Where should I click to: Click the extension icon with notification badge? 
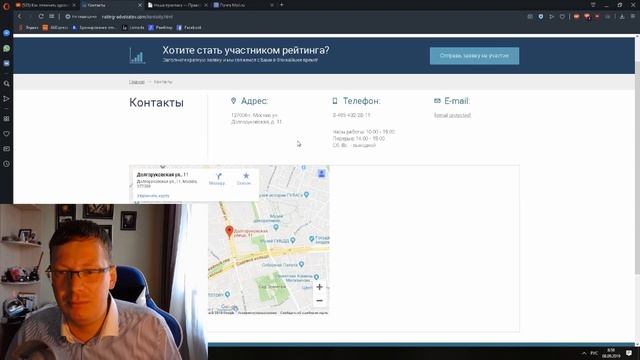(587, 17)
